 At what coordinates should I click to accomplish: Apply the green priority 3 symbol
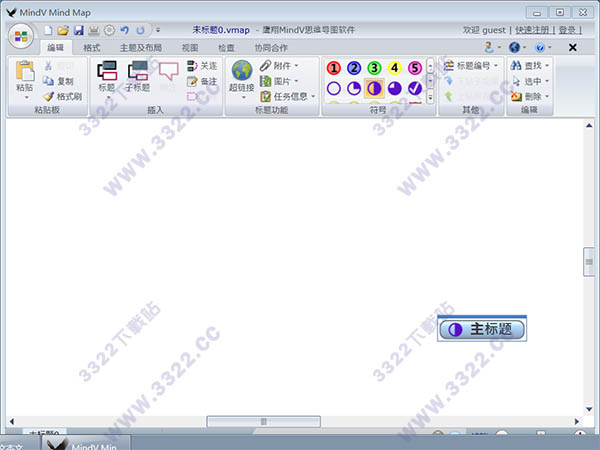374,68
